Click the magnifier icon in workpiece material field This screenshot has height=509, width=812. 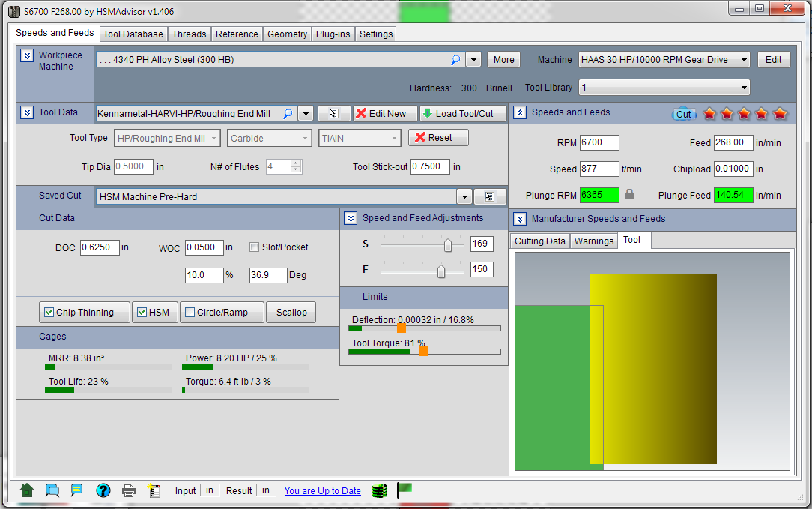(455, 60)
